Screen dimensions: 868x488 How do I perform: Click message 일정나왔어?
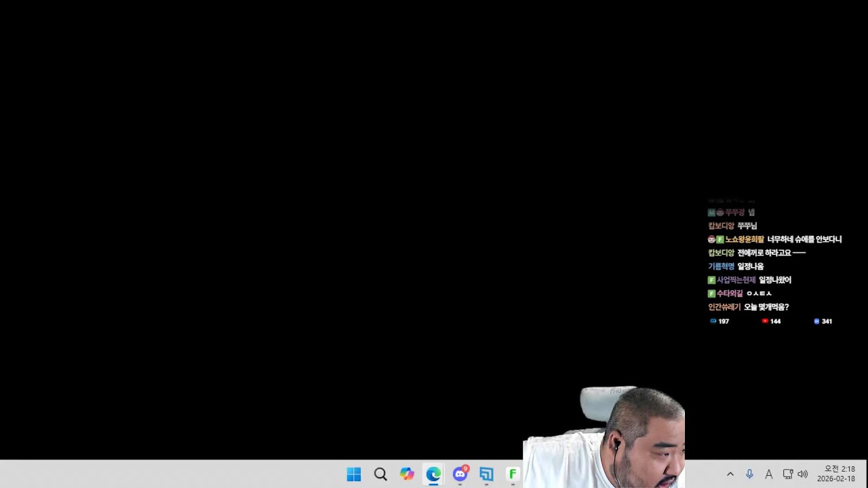point(775,280)
